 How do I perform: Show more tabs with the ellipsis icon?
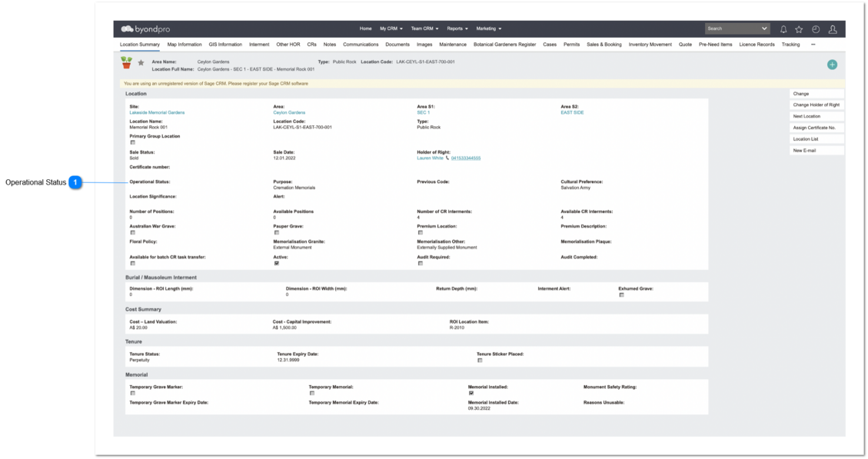point(813,45)
